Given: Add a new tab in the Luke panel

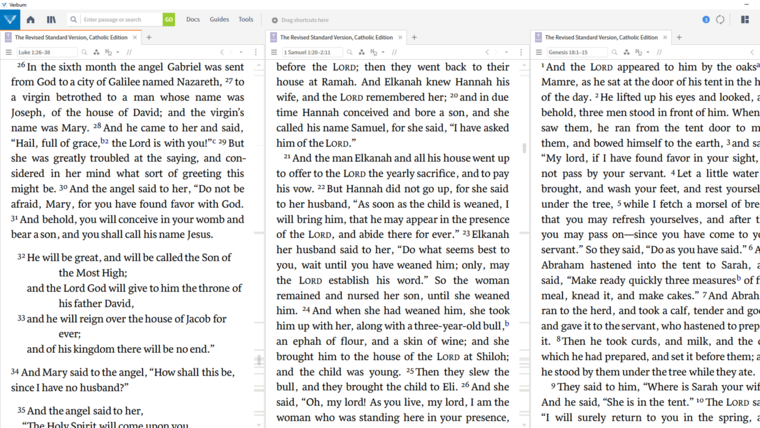Looking at the screenshot, I should coord(149,37).
